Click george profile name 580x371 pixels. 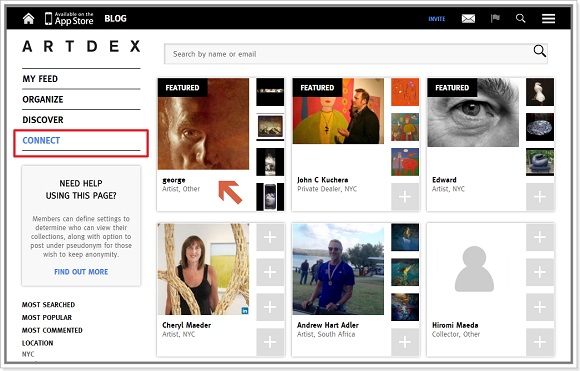173,180
